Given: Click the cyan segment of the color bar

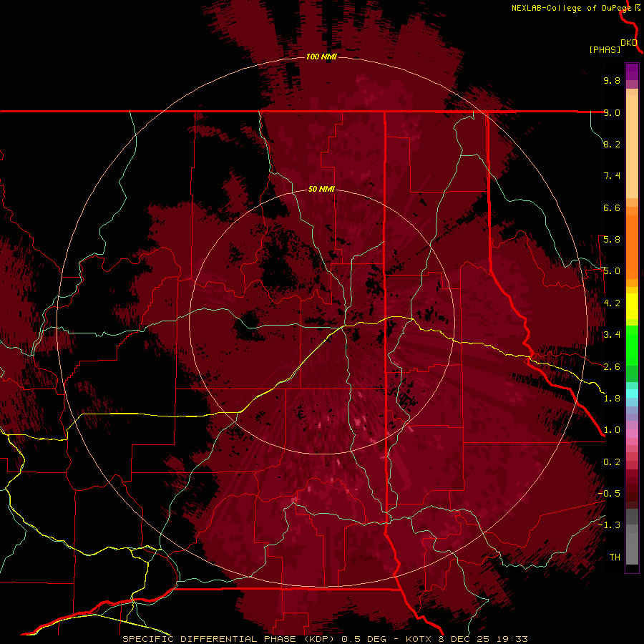Looking at the screenshot, I should coord(632,394).
